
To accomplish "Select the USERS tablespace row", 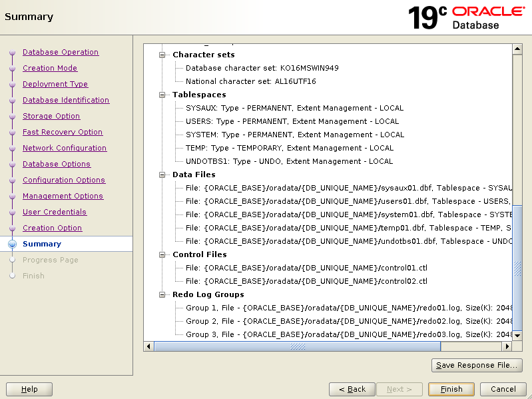I will pos(292,121).
